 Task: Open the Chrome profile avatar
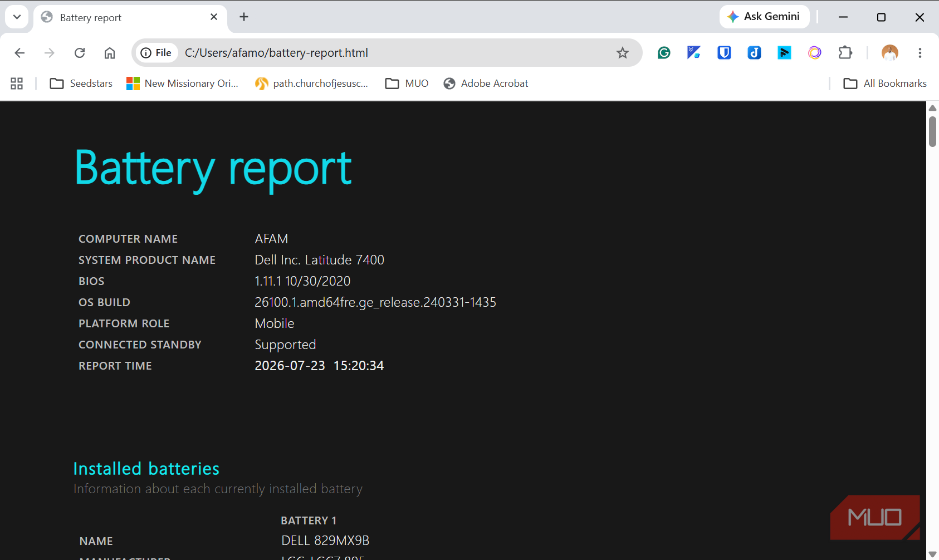coord(890,53)
